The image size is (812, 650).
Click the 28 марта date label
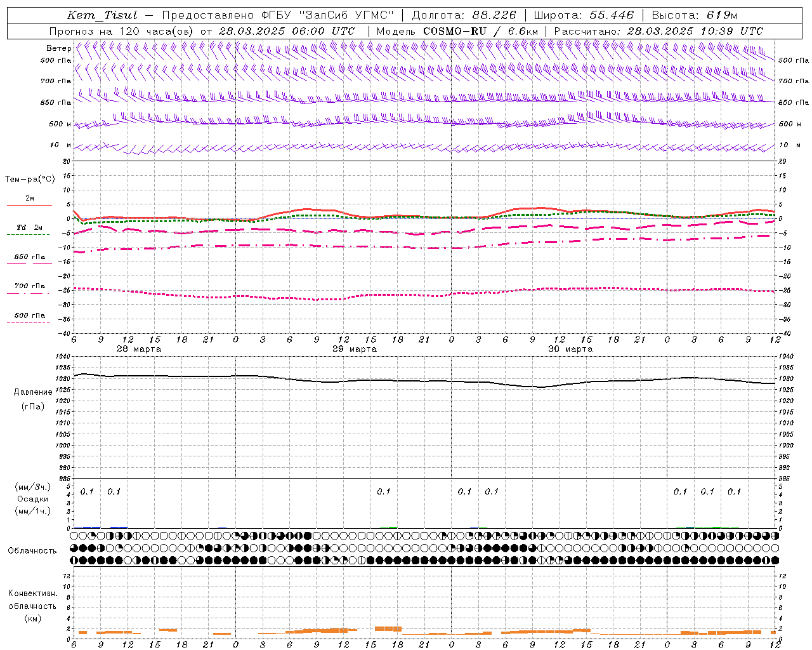click(139, 349)
